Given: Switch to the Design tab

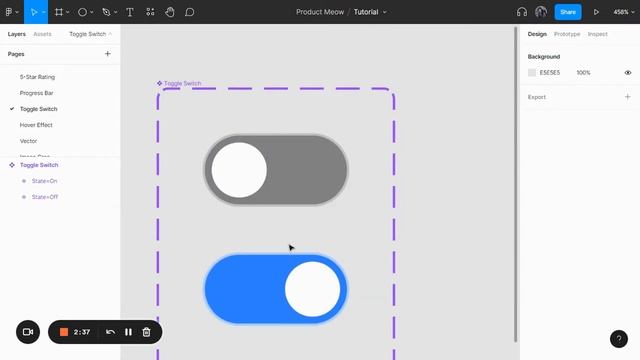Looking at the screenshot, I should coord(537,34).
